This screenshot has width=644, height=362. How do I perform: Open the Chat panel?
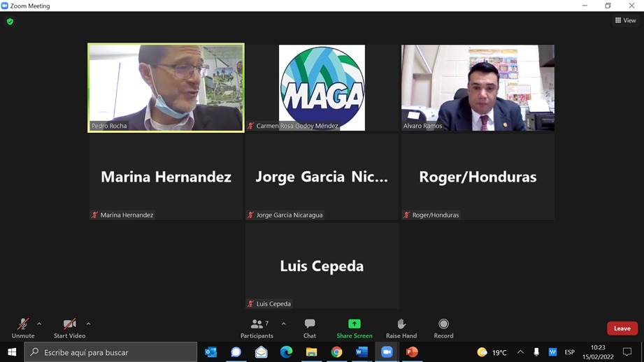tap(310, 327)
